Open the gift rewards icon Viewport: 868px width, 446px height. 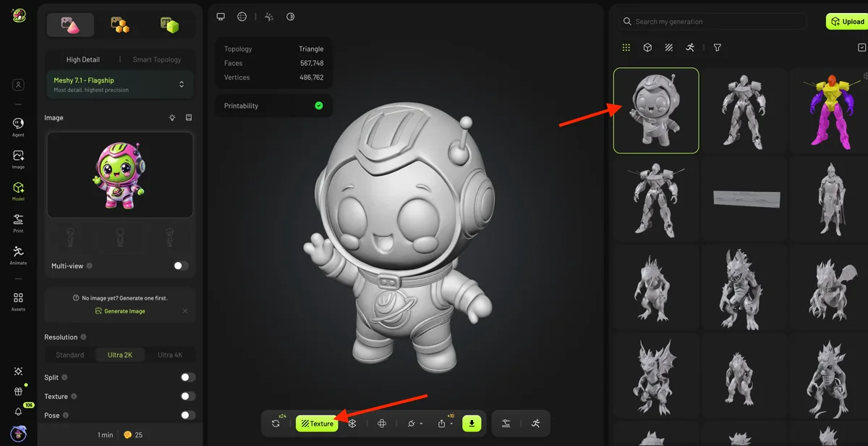point(18,392)
